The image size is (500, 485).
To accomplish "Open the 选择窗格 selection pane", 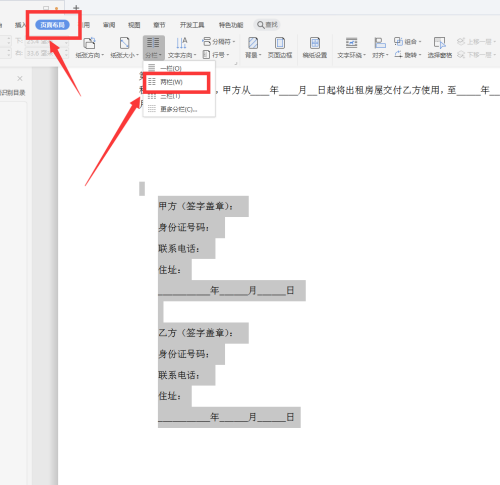I will click(x=440, y=48).
